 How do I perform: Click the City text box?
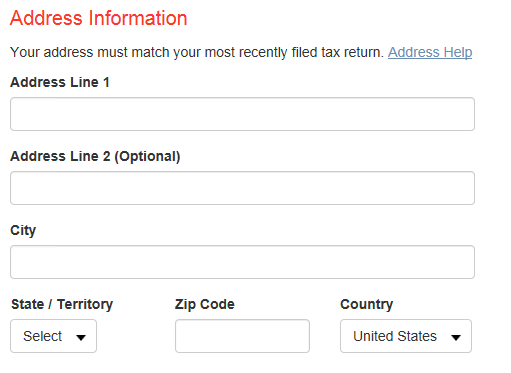[242, 262]
